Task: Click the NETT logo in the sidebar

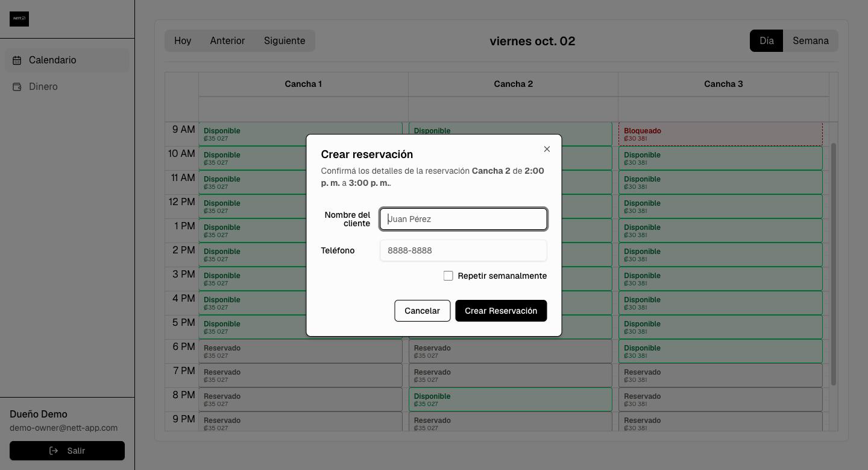Action: 19,19
